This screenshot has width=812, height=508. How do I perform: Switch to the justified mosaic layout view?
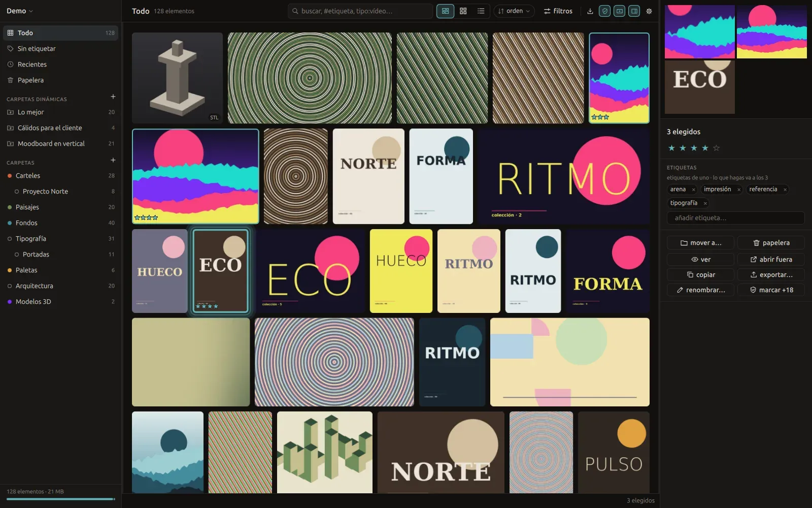[x=445, y=11]
